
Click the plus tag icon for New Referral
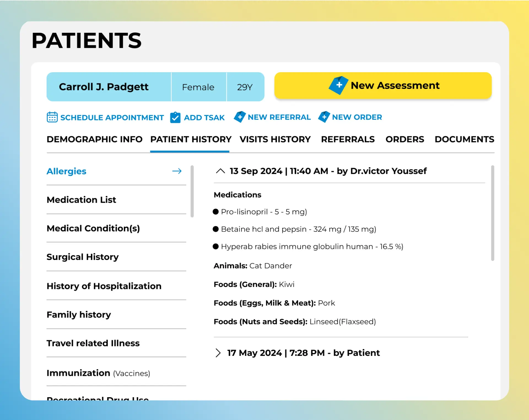[x=240, y=117]
